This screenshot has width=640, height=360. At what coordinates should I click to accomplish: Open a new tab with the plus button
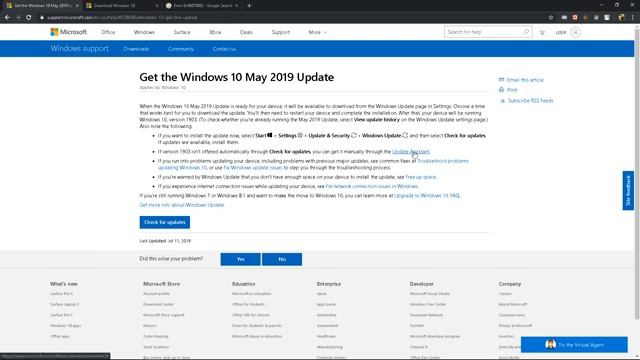[x=249, y=6]
